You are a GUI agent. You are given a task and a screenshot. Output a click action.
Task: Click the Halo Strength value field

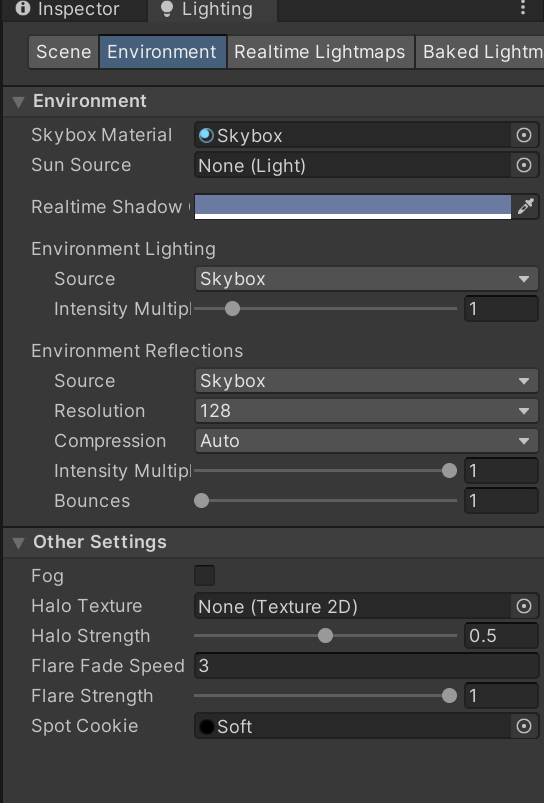pyautogui.click(x=501, y=636)
